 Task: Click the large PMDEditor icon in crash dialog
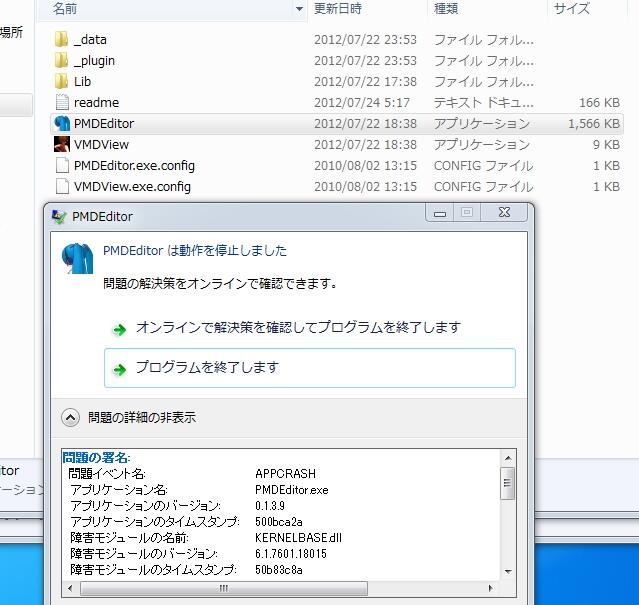[77, 258]
